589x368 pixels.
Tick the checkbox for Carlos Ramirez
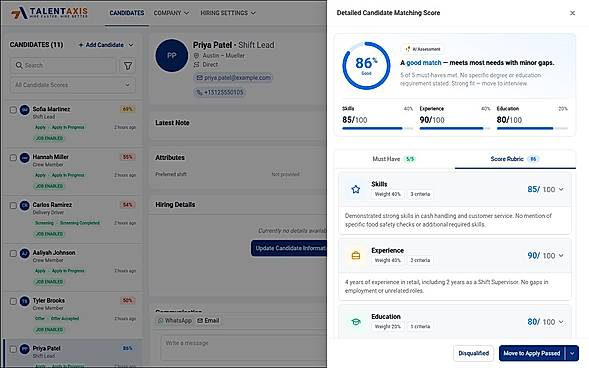(x=13, y=206)
